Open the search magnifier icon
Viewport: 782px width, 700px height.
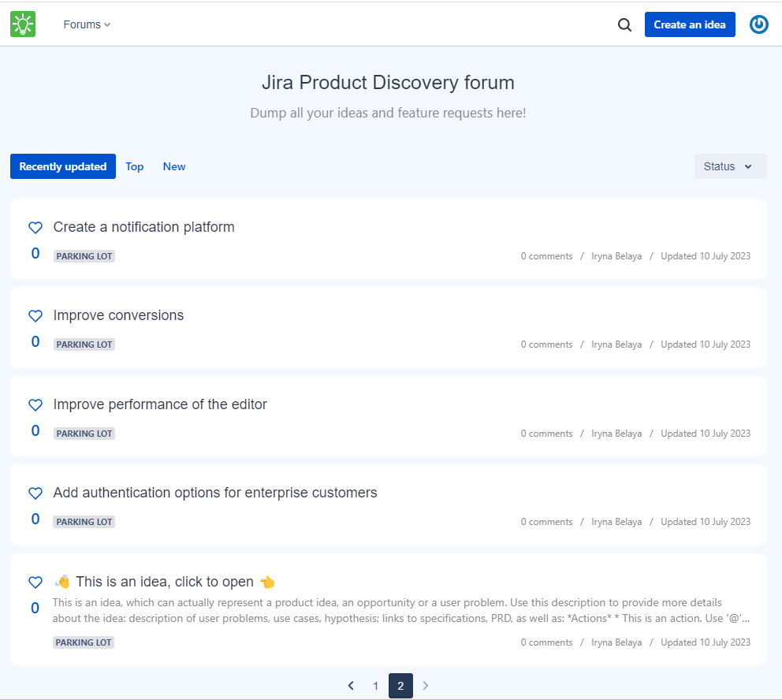point(624,24)
